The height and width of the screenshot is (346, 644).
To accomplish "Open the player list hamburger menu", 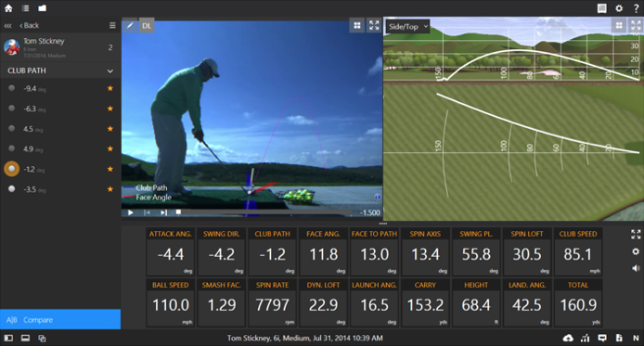I will click(x=112, y=25).
